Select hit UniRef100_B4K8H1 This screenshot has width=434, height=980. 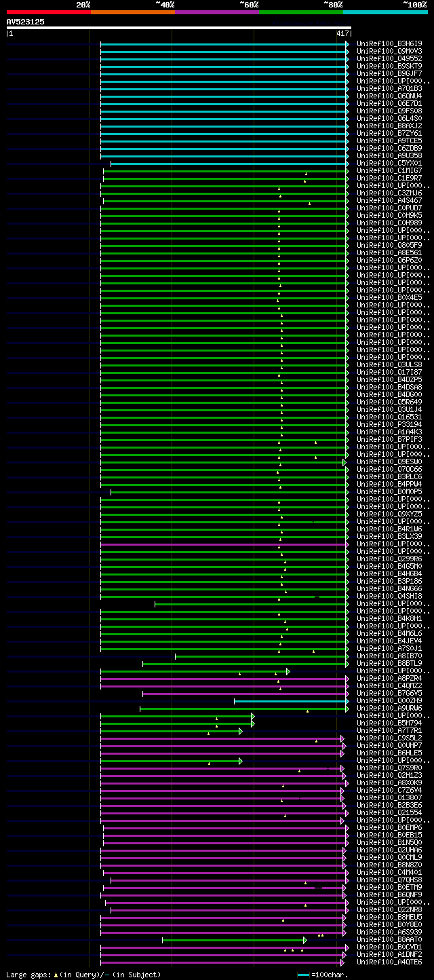pos(389,618)
